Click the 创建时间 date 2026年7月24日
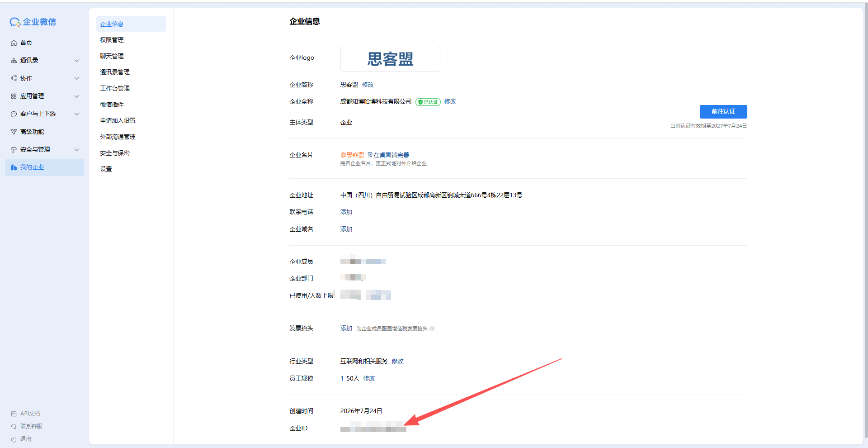The height and width of the screenshot is (448, 868). [x=361, y=411]
